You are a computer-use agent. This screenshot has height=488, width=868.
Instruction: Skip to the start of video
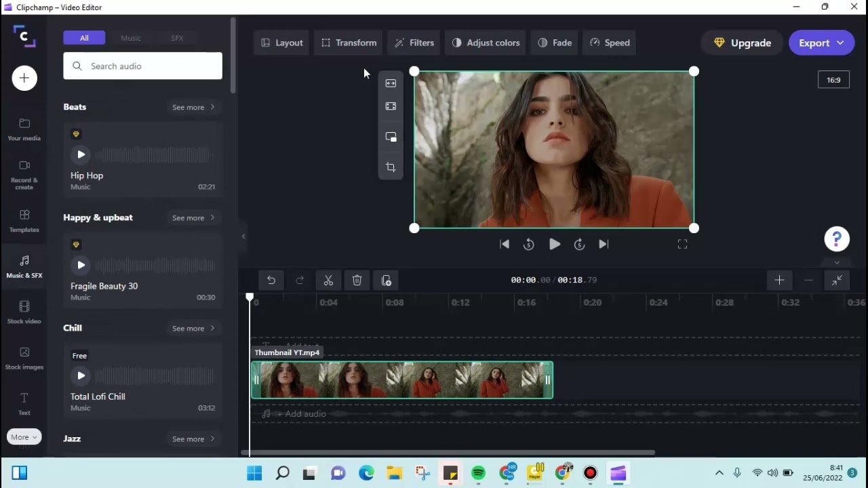coord(505,244)
